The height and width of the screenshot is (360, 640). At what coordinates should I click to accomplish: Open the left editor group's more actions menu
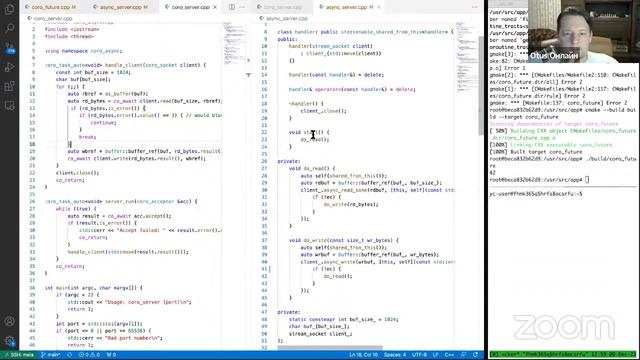[242, 7]
